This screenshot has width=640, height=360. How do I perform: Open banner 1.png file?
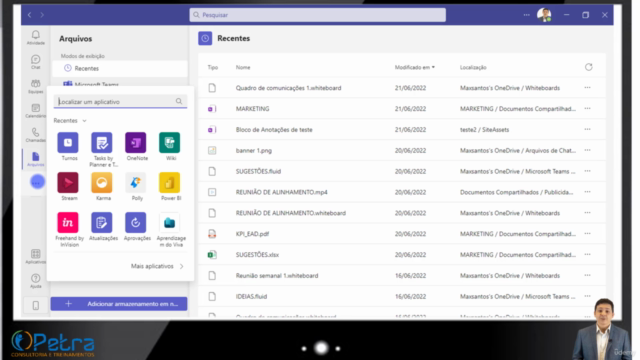(x=253, y=150)
